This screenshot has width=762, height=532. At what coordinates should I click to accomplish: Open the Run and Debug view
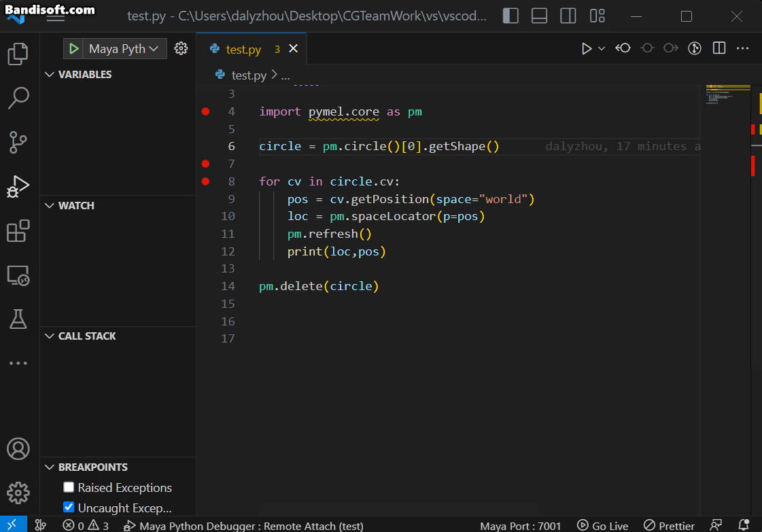tap(18, 187)
